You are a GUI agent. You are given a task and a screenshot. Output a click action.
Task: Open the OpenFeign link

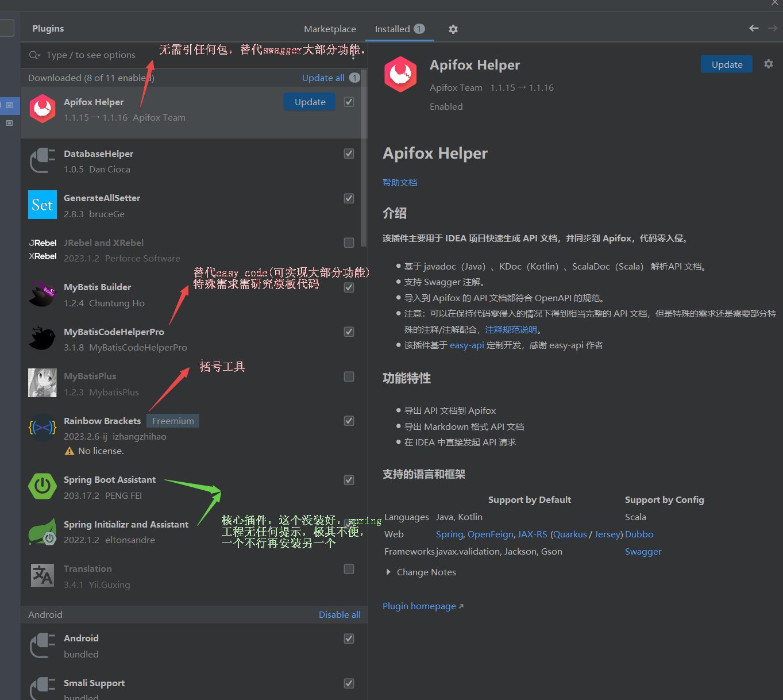tap(491, 534)
